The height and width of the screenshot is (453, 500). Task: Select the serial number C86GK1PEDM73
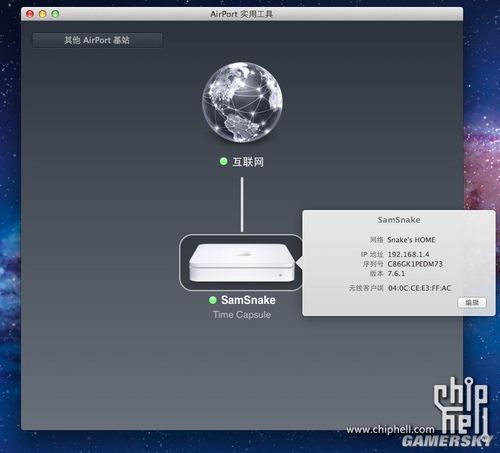point(415,264)
